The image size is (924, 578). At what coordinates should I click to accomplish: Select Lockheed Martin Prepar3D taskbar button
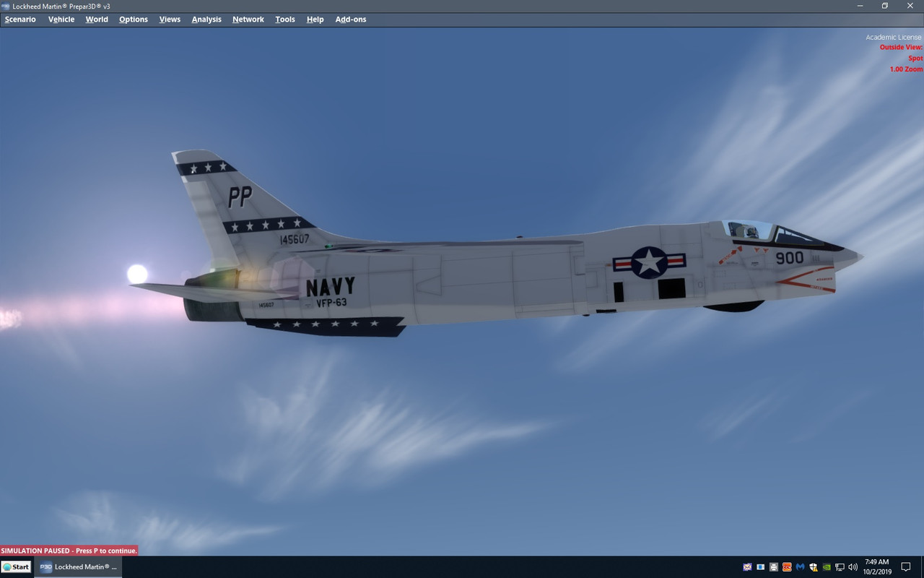[78, 567]
